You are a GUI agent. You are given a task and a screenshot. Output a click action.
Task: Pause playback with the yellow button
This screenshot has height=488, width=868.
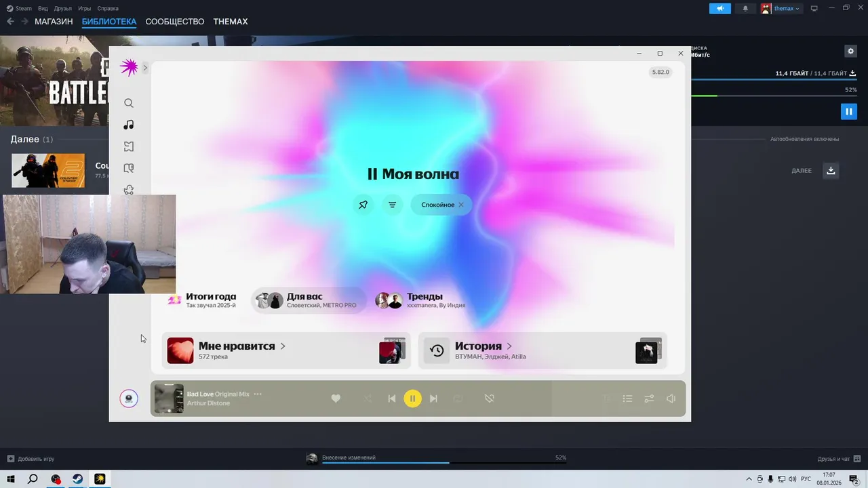point(412,399)
